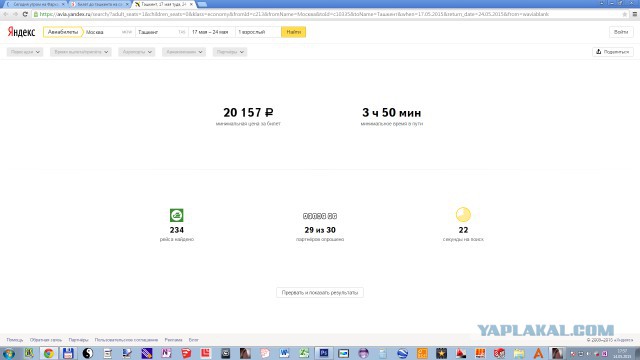
Task: Click the browser address bar URL
Action: point(294,14)
